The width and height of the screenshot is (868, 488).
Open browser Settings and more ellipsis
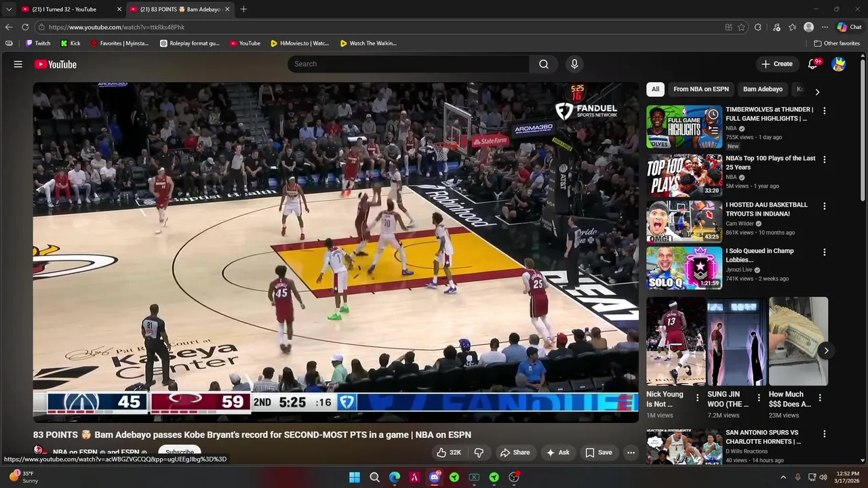[x=825, y=27]
